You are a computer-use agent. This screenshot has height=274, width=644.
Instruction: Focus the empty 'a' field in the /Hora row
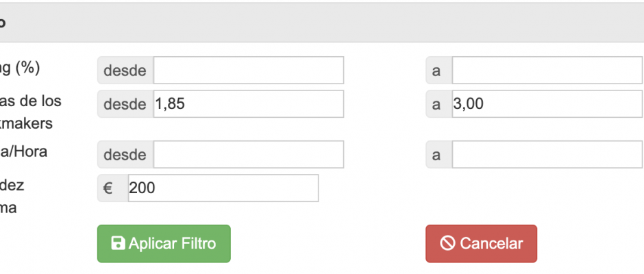(547, 154)
